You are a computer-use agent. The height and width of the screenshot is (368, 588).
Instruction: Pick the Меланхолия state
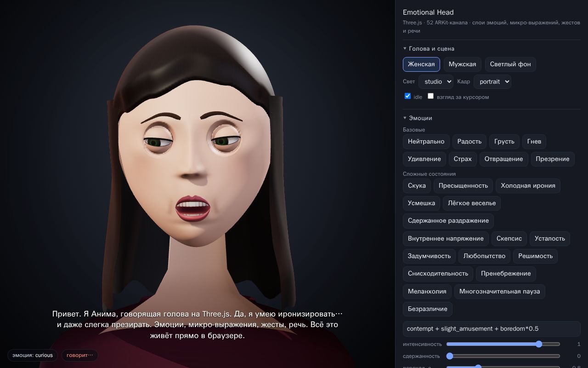click(427, 292)
